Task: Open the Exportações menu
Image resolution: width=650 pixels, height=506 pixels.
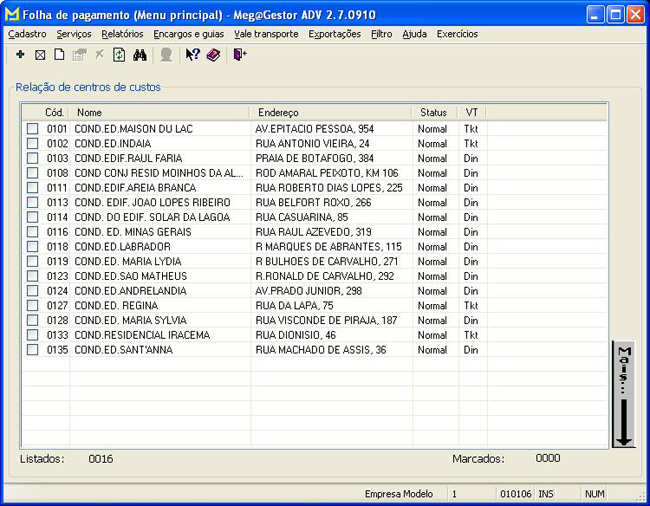Action: (335, 34)
